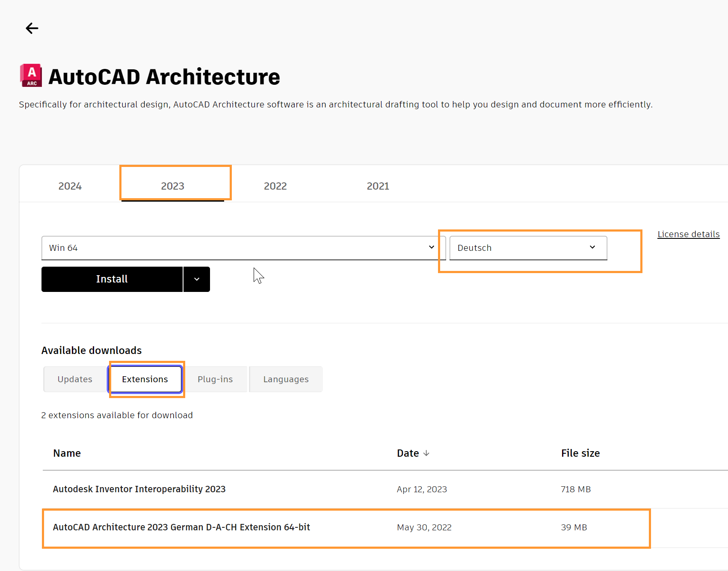Show the Updates downloads tab
728x571 pixels.
(x=75, y=379)
